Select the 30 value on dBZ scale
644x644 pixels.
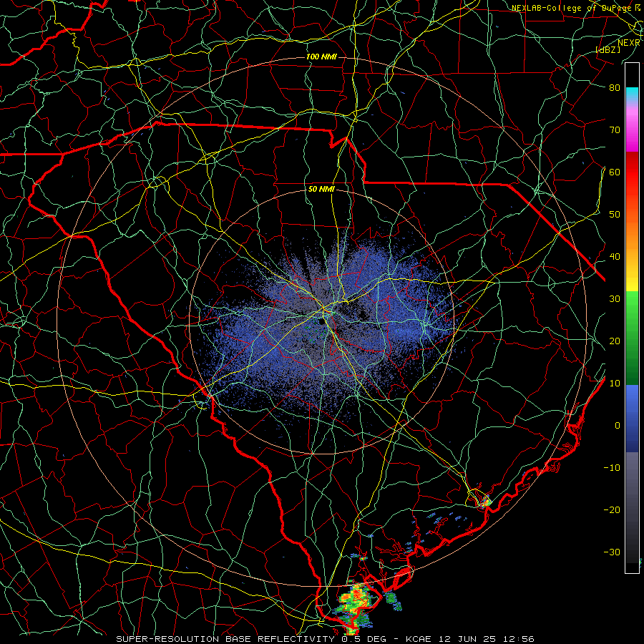click(615, 298)
